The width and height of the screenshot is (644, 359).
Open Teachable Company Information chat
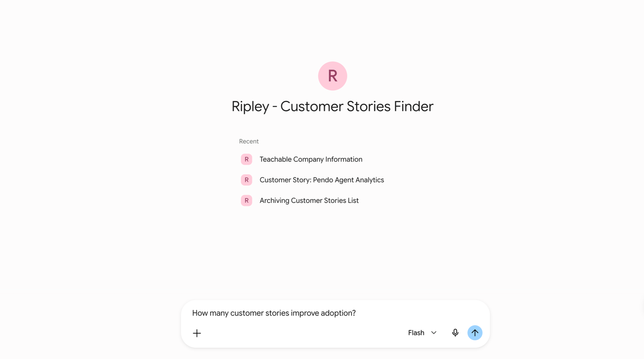click(311, 159)
